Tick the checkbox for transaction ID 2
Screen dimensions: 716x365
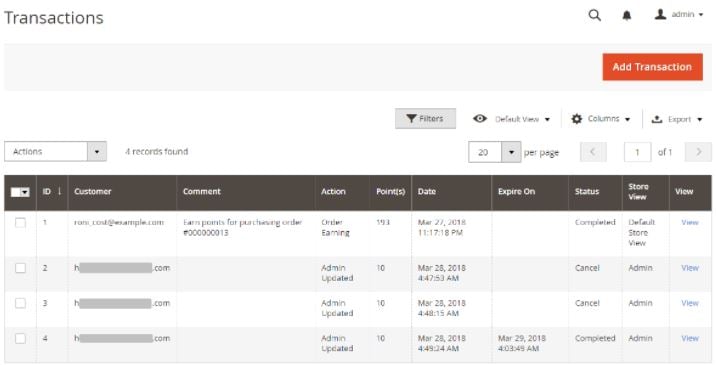[20, 268]
